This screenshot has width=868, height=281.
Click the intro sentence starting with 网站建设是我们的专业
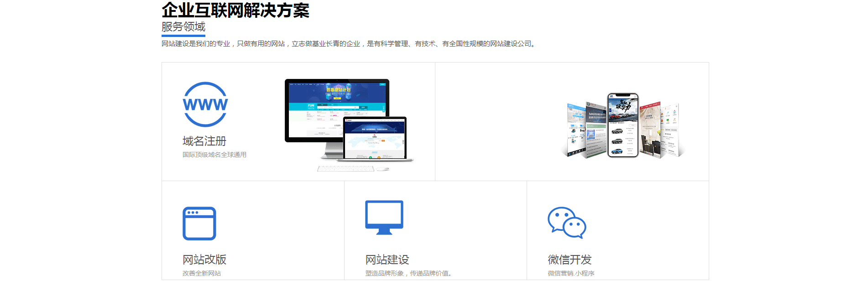(349, 44)
